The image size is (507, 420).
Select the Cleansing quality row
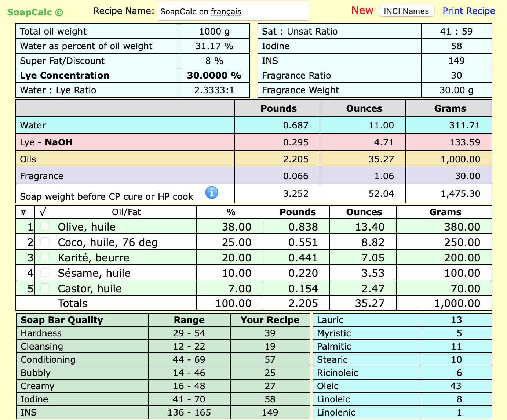tap(42, 347)
